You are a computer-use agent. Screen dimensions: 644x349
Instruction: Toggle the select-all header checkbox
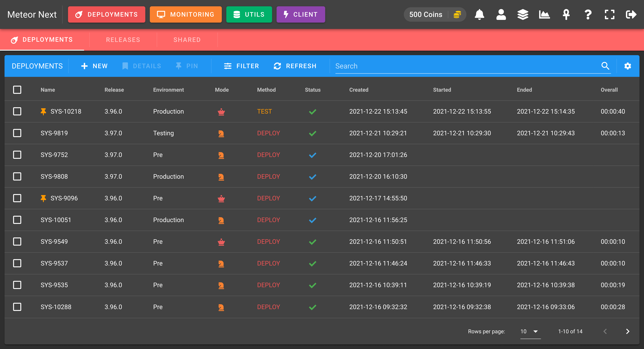(x=17, y=90)
